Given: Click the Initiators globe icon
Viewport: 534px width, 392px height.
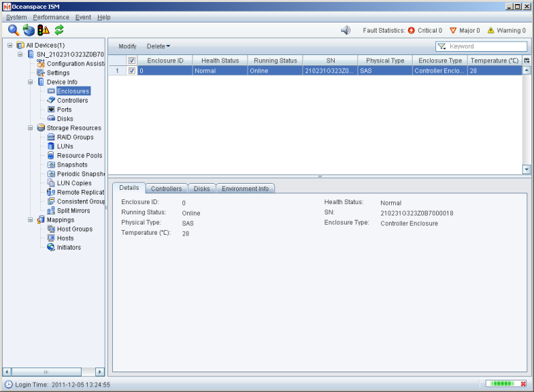Looking at the screenshot, I should coord(51,247).
